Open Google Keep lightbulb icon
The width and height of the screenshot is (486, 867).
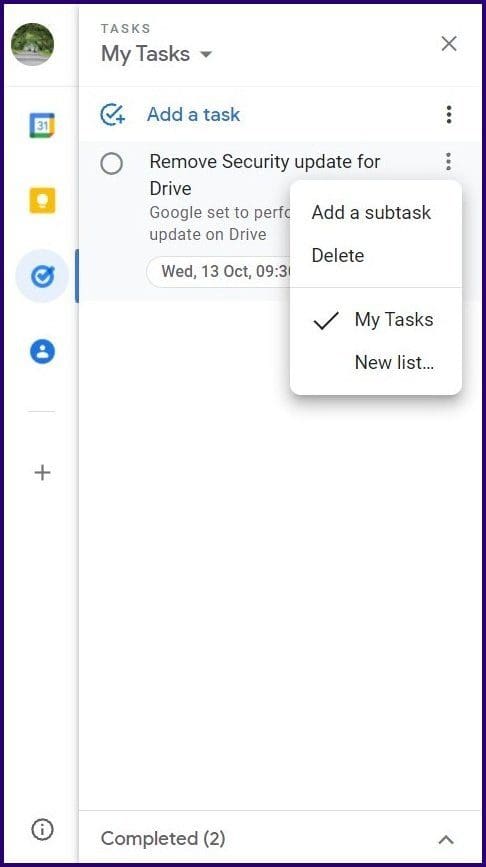[x=42, y=200]
